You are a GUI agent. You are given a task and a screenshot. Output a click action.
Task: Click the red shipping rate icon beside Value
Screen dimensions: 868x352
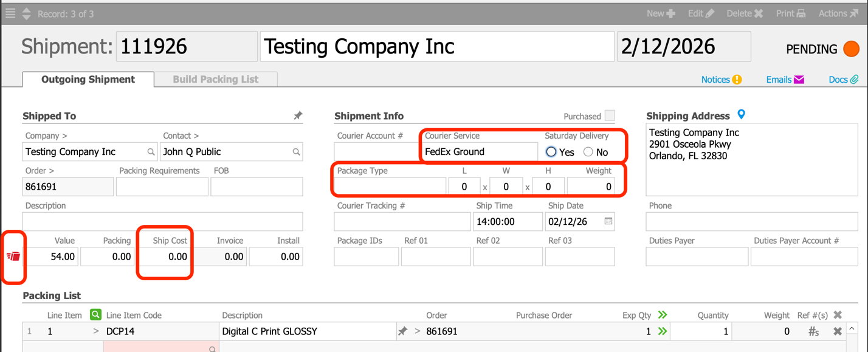pos(13,257)
